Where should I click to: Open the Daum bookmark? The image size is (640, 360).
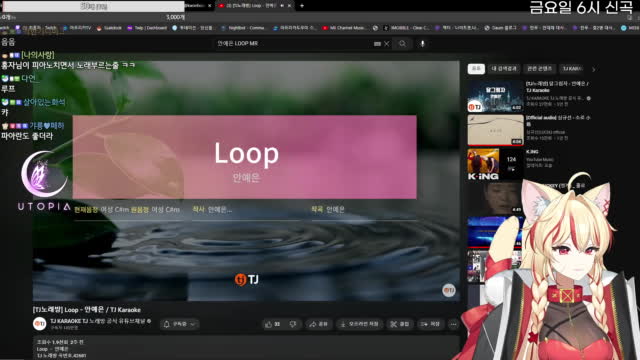tap(500, 28)
